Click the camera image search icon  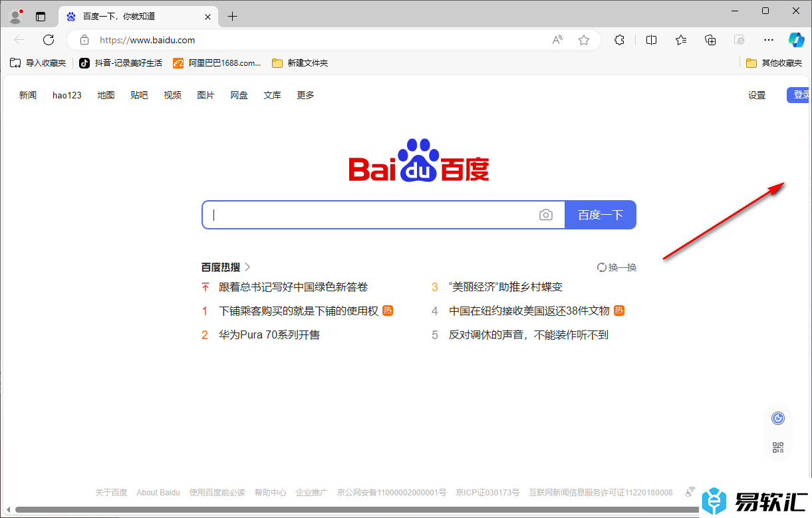[x=546, y=215]
